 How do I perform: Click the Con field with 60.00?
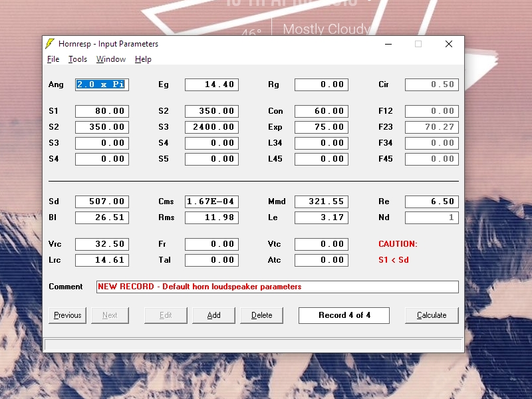pos(321,111)
